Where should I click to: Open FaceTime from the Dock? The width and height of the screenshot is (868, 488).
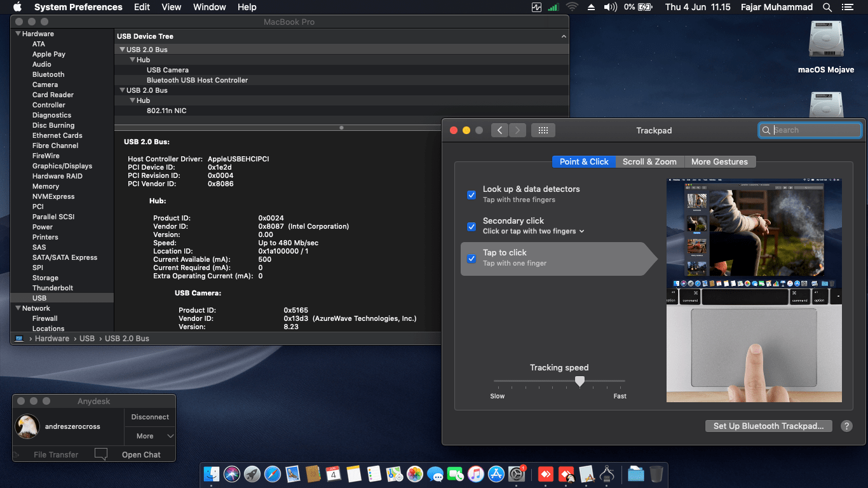(x=456, y=474)
